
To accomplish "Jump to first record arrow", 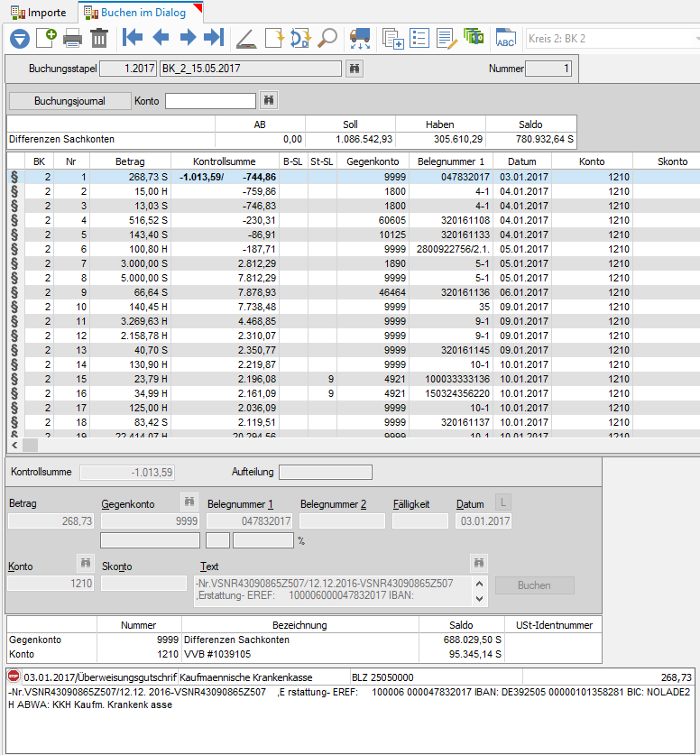I will tap(132, 37).
